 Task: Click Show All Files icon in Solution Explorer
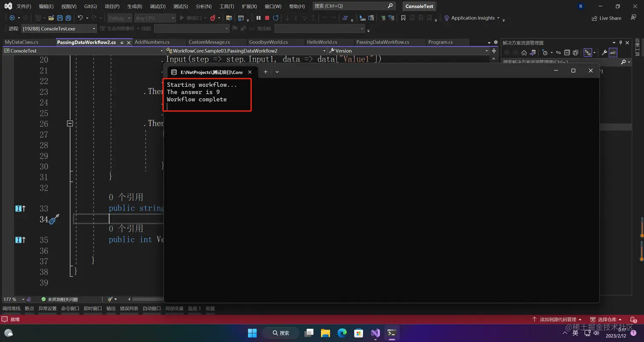pos(575,53)
